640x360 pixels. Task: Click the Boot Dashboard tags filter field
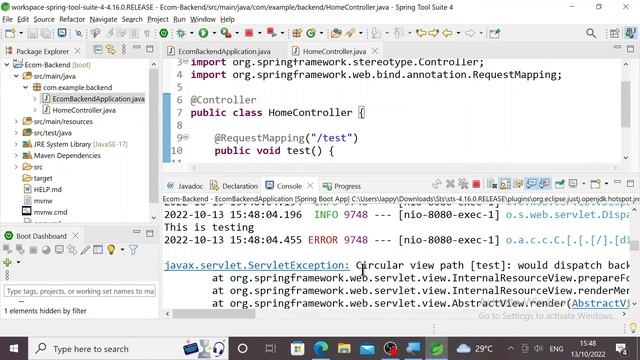click(80, 291)
